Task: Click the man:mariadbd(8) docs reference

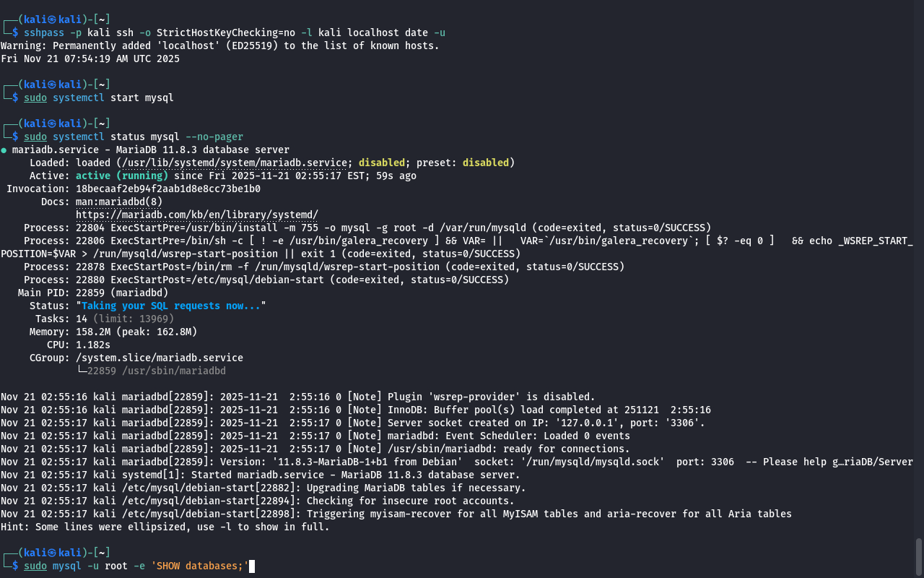Action: point(118,202)
